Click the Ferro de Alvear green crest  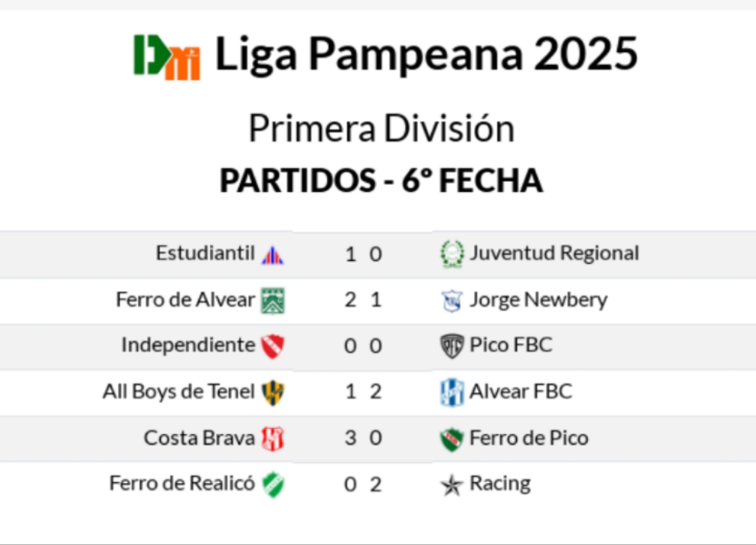[273, 300]
